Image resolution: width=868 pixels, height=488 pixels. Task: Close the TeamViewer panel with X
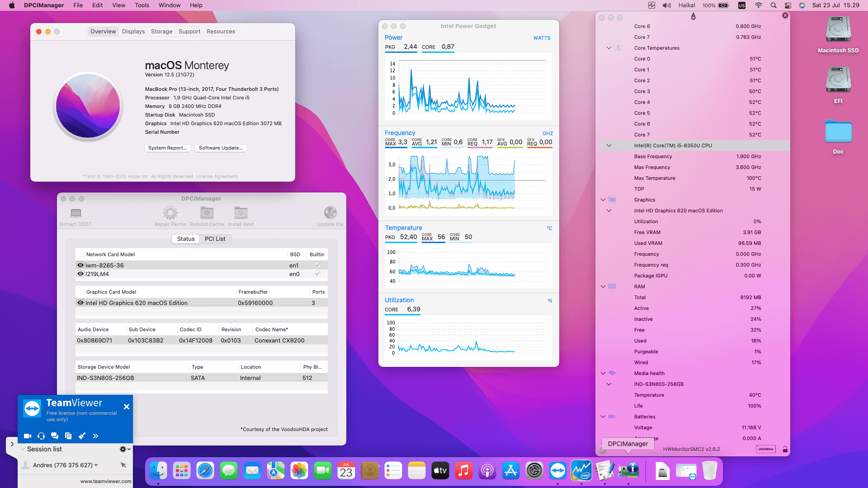coord(127,407)
